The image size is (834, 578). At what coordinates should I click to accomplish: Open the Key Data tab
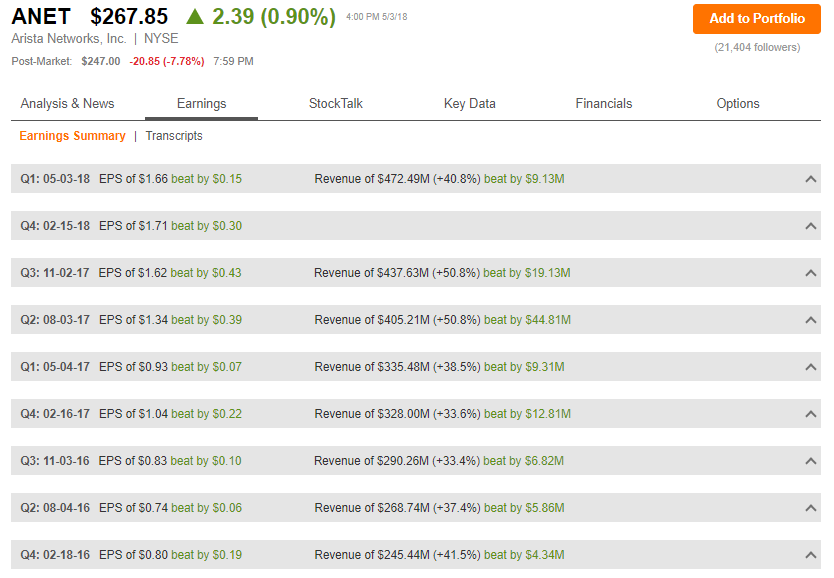470,104
